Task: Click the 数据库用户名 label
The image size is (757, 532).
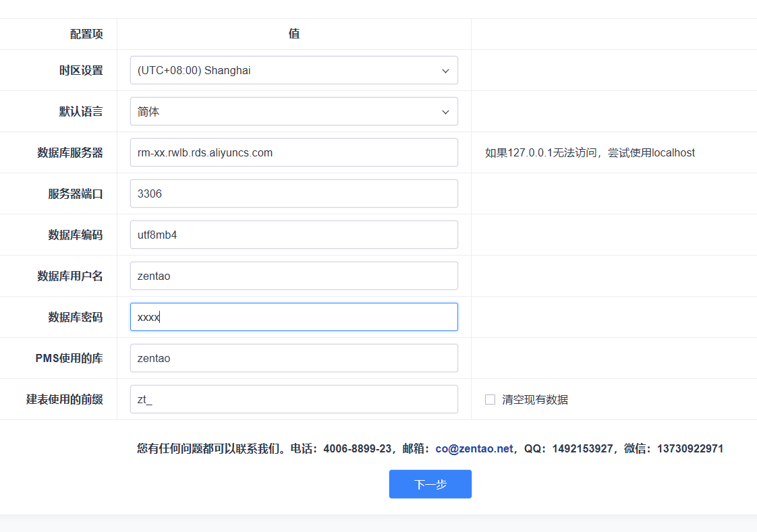Action: [70, 276]
